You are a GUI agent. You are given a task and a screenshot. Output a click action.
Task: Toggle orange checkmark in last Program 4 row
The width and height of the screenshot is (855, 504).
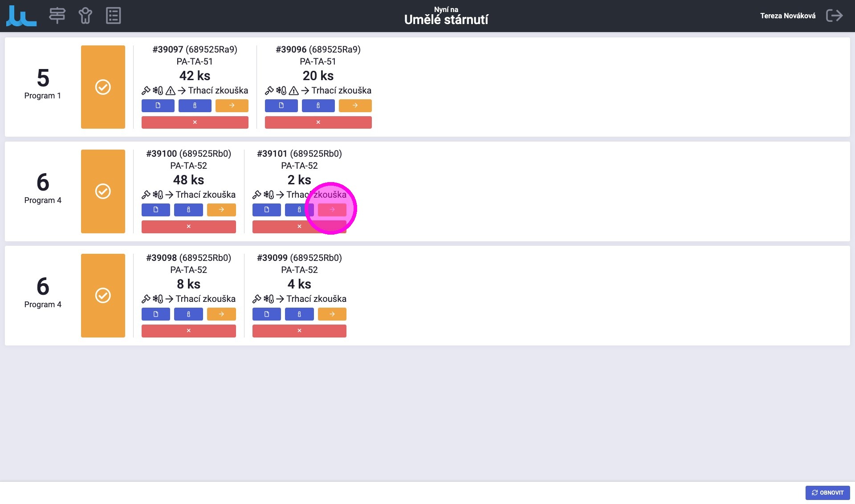pyautogui.click(x=103, y=295)
